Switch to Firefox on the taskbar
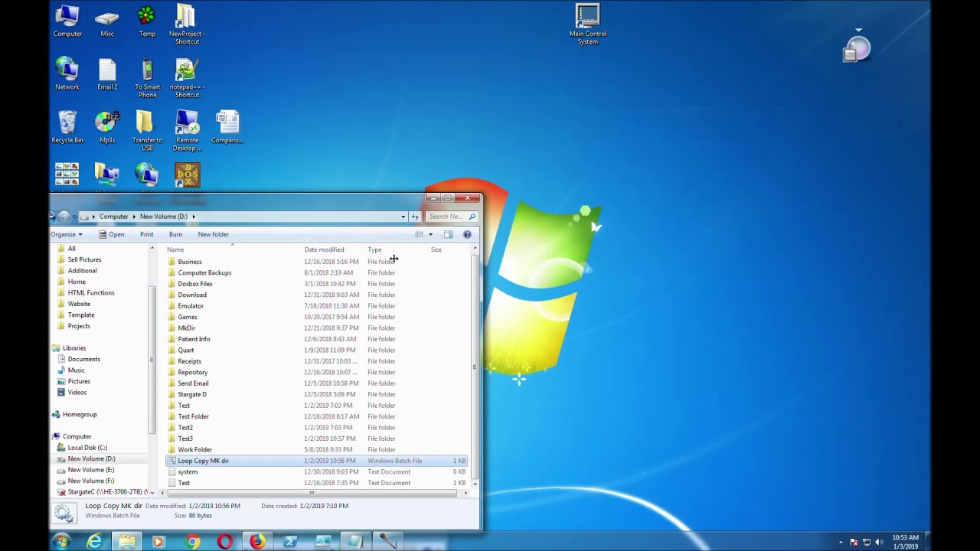 [257, 542]
